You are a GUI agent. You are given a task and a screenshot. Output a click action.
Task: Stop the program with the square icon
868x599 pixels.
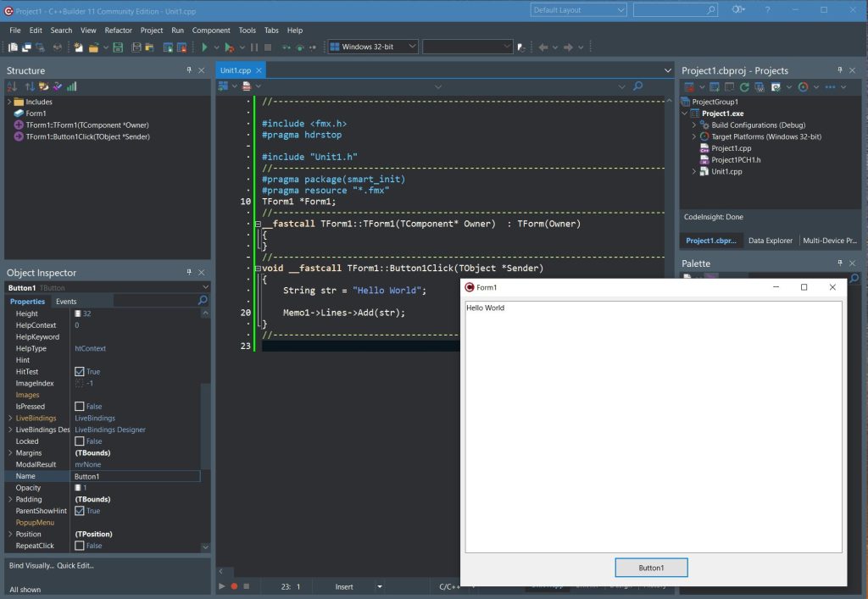[268, 47]
